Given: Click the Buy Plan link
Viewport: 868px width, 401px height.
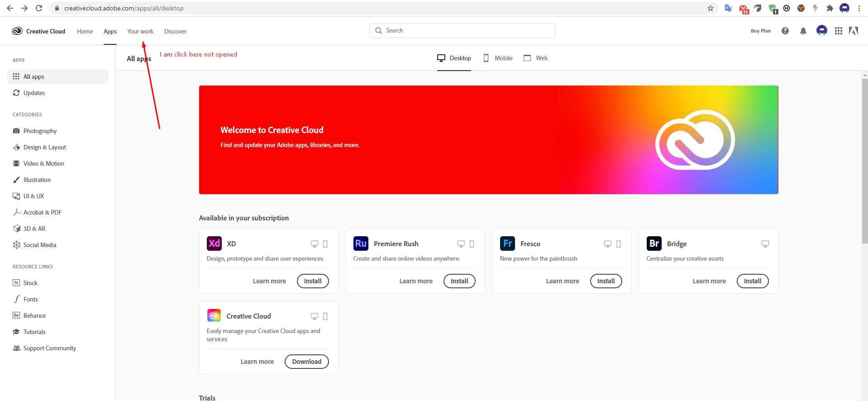Looking at the screenshot, I should pos(761,31).
